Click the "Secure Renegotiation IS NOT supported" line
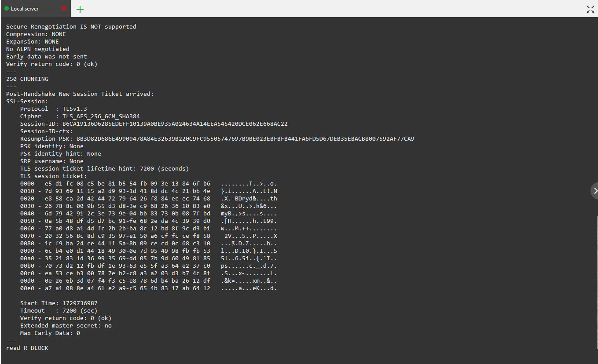Image resolution: width=598 pixels, height=364 pixels. (x=71, y=26)
